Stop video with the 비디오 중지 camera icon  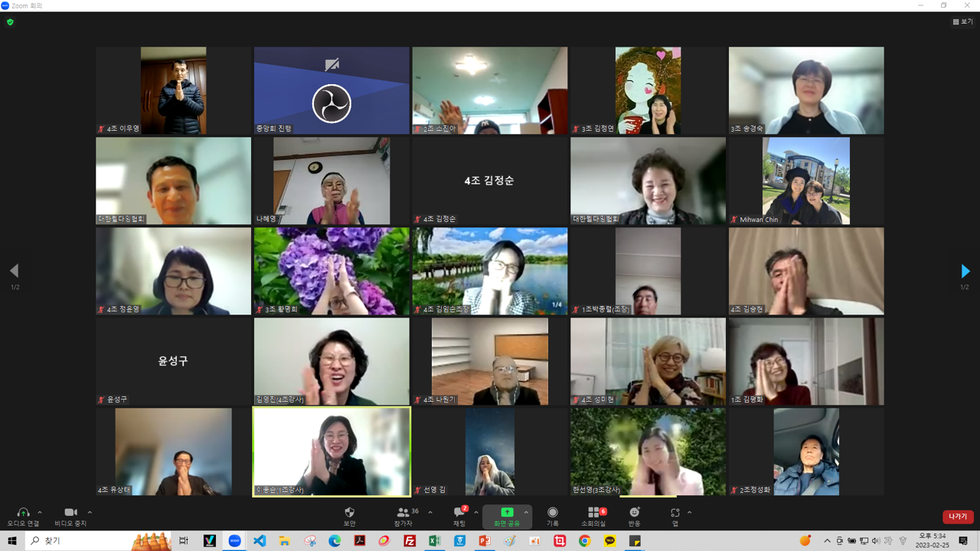point(70,513)
